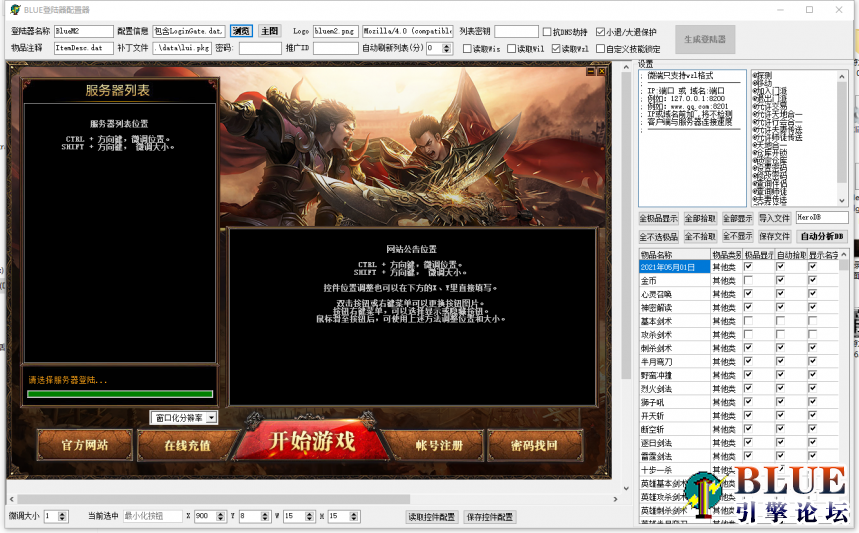Increase the 自动刷新列表 spinner value

tap(446, 45)
